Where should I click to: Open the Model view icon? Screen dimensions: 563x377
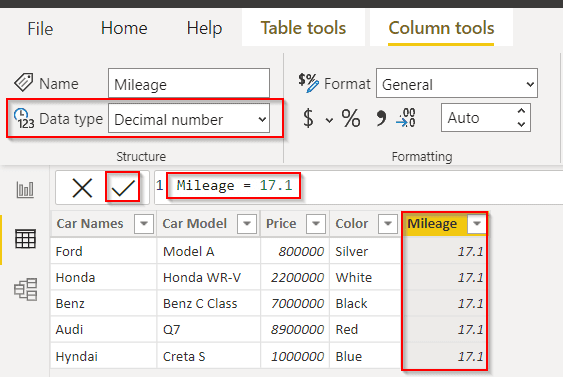coord(25,289)
